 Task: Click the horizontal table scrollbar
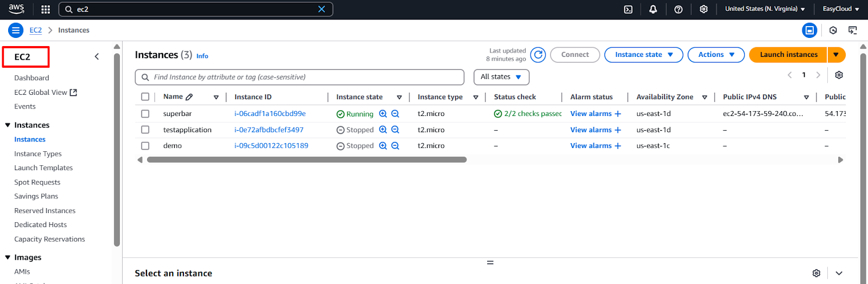(x=307, y=160)
